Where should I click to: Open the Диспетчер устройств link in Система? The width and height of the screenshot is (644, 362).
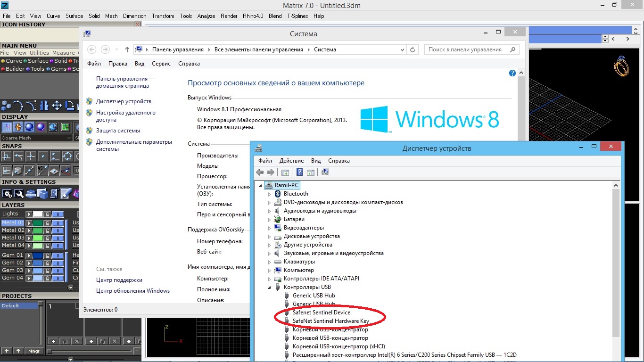click(x=124, y=101)
